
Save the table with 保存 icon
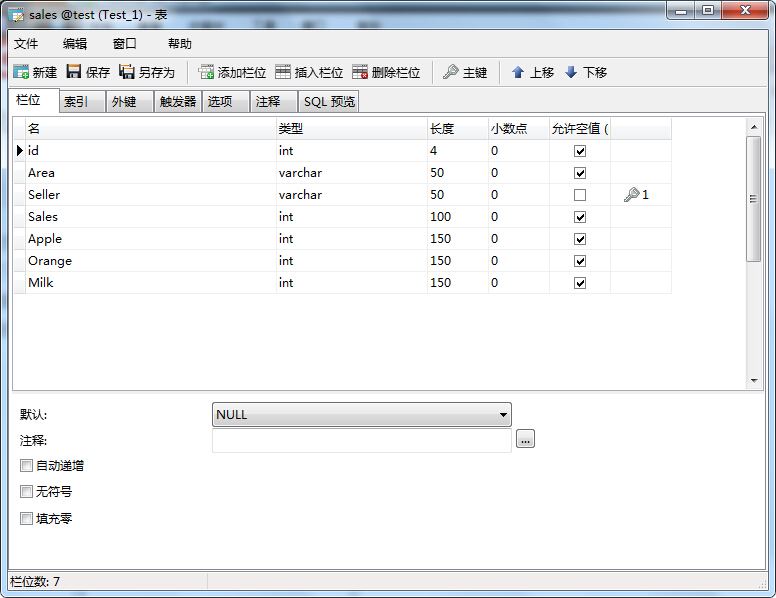pos(74,72)
